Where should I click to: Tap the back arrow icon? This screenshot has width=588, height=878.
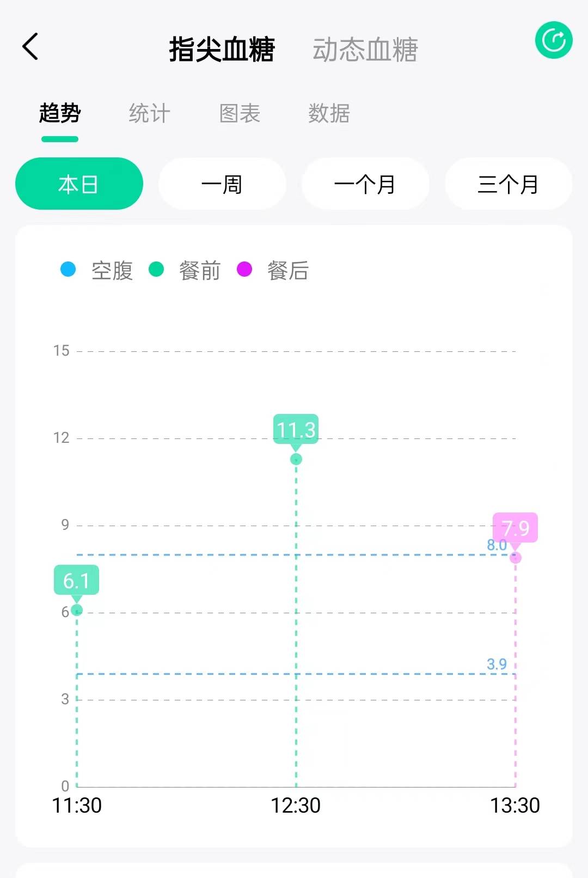pyautogui.click(x=30, y=46)
